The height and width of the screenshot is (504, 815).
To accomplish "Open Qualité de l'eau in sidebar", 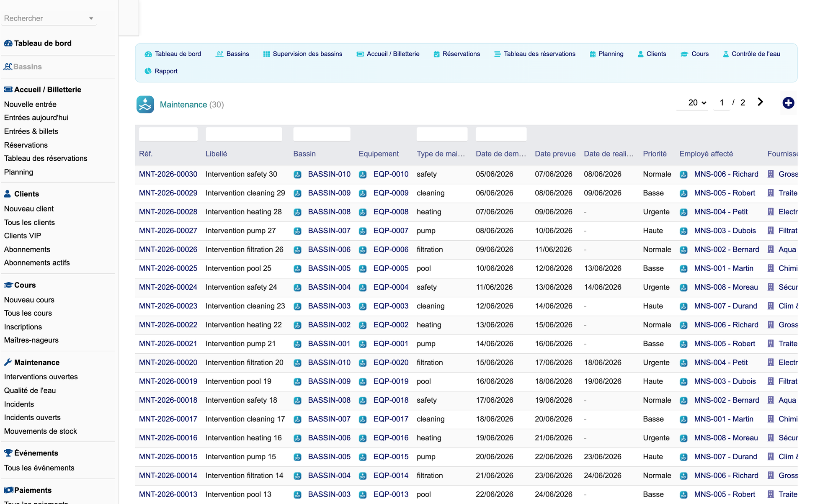I will tap(30, 391).
